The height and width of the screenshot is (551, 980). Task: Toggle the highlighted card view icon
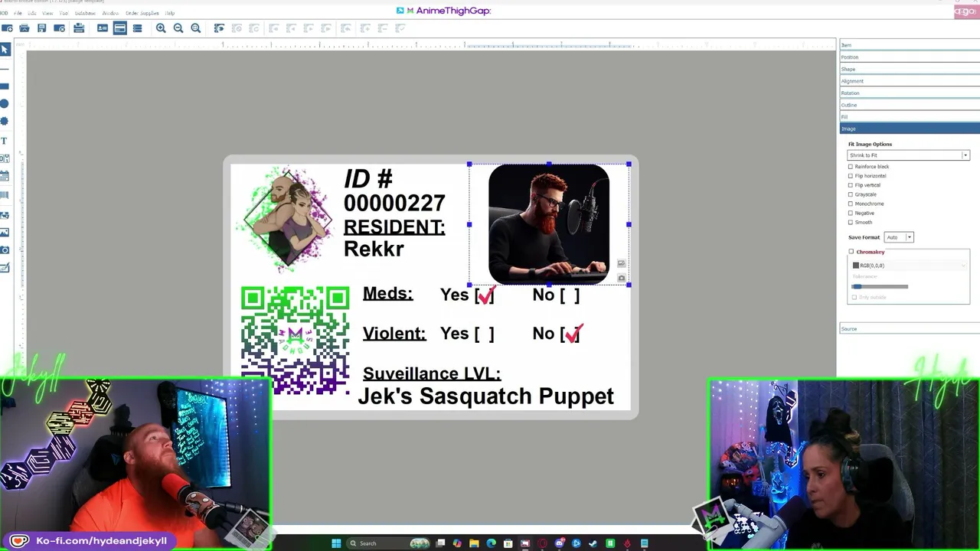click(x=120, y=28)
